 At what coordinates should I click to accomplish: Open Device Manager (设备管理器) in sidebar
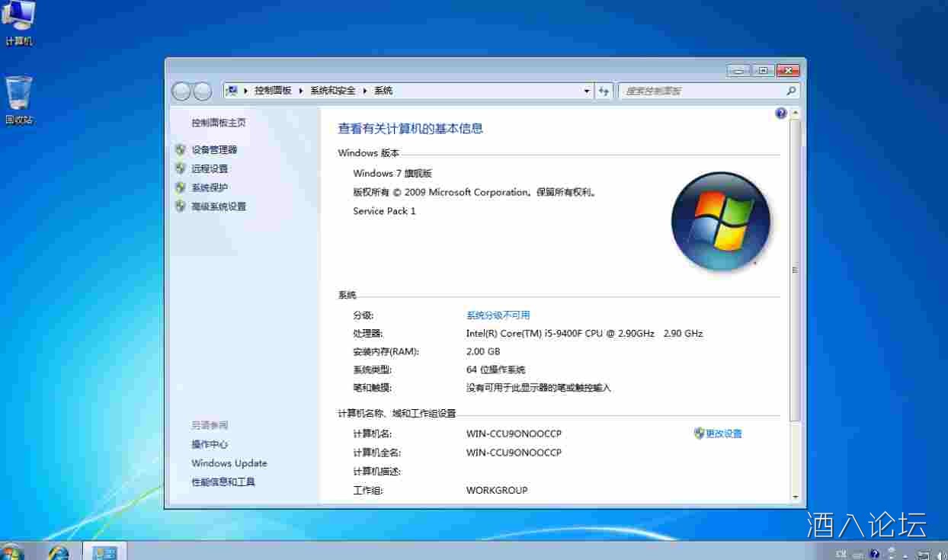point(213,150)
